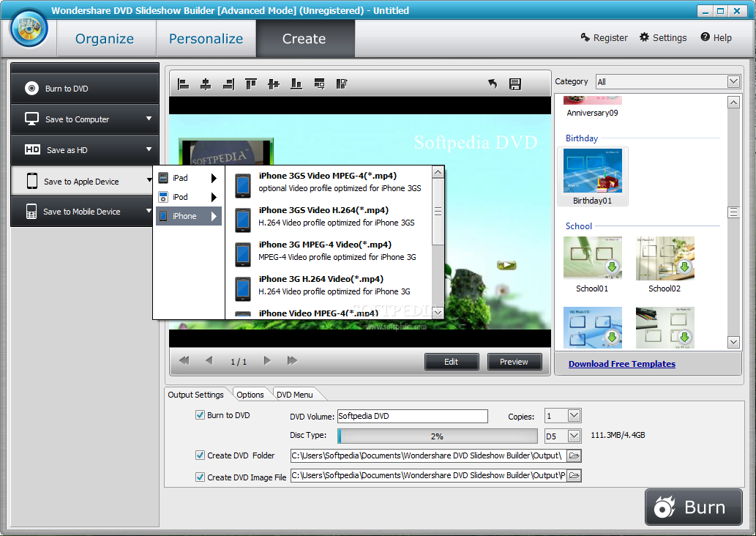Toggle the Create DVD Folder checkbox
The image size is (756, 536).
click(x=200, y=455)
